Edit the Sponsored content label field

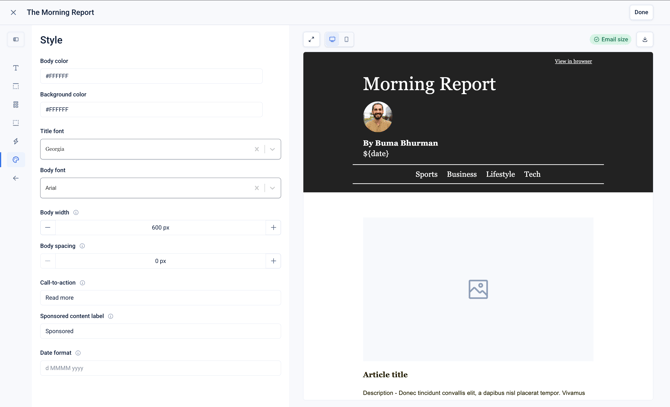(x=160, y=331)
